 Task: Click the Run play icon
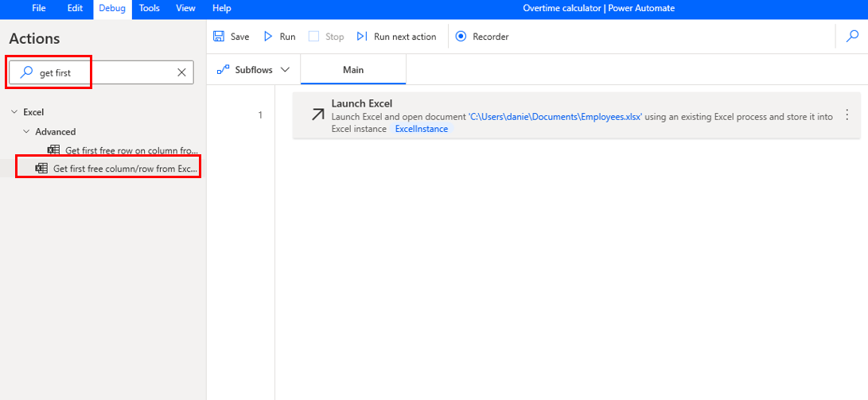[x=268, y=37]
